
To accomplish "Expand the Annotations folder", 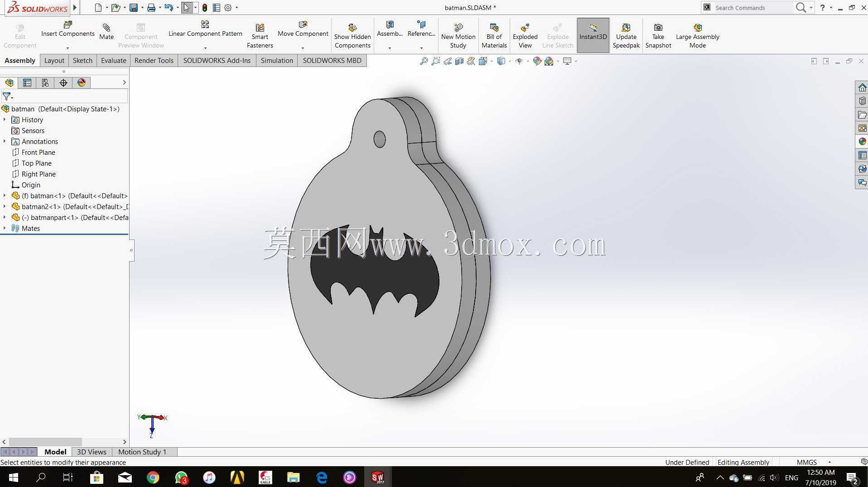I will pyautogui.click(x=5, y=141).
